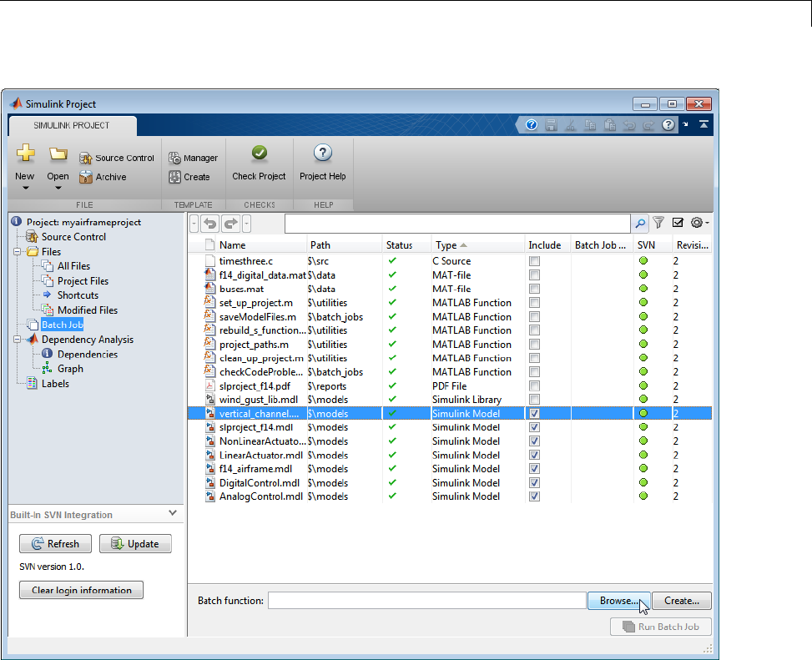Select Labels in the tree
The width and height of the screenshot is (812, 660).
55,384
